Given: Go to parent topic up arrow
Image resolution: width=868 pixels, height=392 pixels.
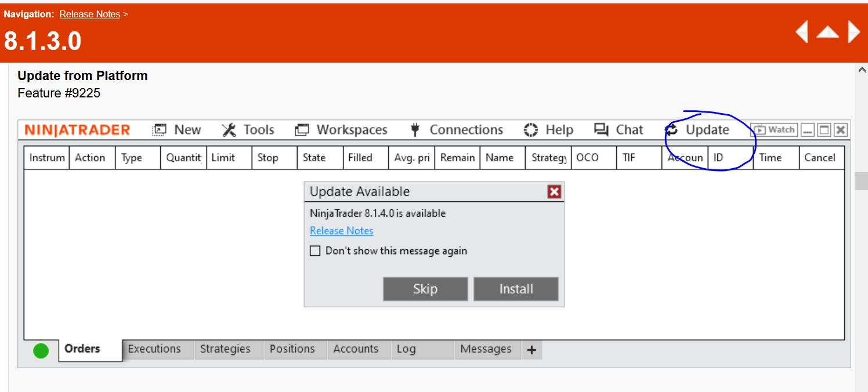Looking at the screenshot, I should [828, 32].
